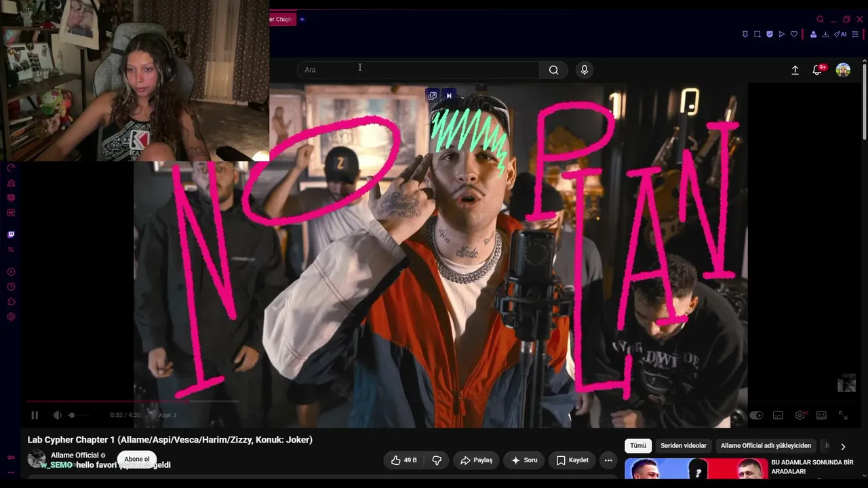The image size is (868, 488).
Task: Click the Ara search input field
Action: click(x=418, y=70)
